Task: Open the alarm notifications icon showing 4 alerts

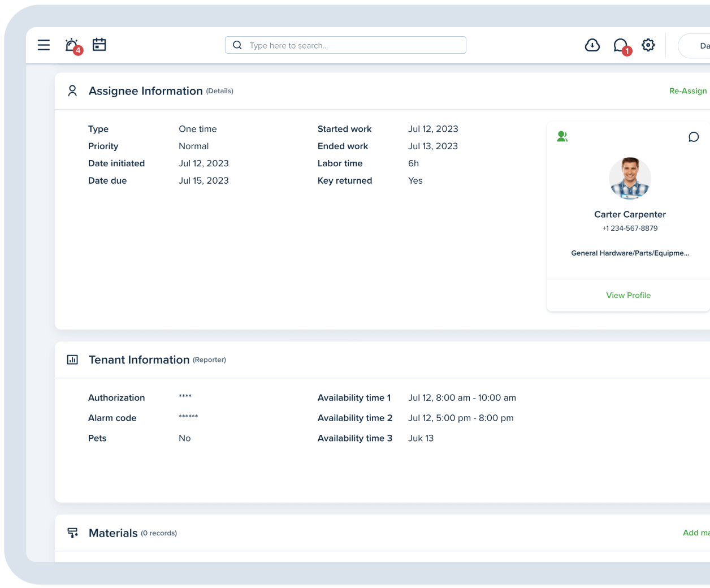Action: pyautogui.click(x=71, y=45)
